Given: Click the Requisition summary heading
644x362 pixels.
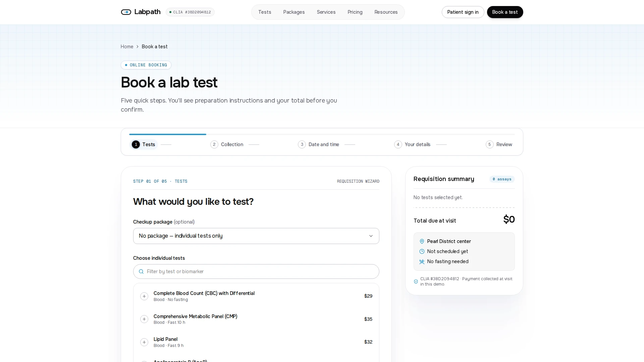Looking at the screenshot, I should tap(444, 179).
